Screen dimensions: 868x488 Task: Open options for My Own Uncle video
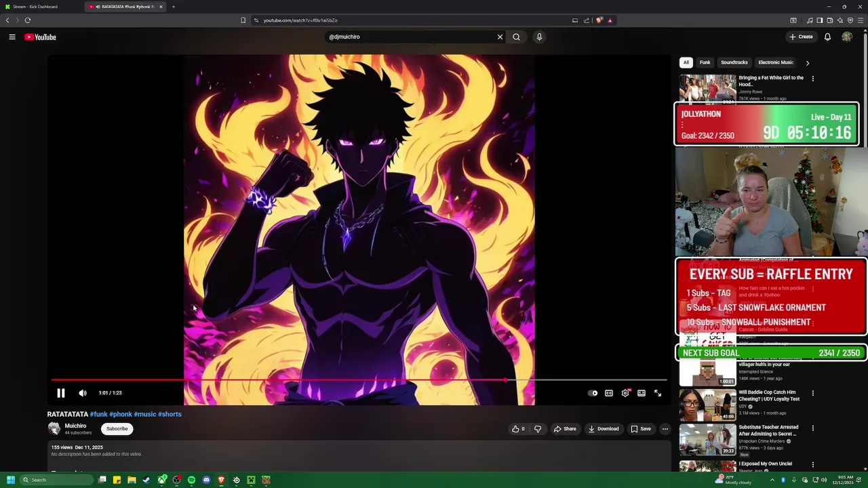pyautogui.click(x=812, y=465)
